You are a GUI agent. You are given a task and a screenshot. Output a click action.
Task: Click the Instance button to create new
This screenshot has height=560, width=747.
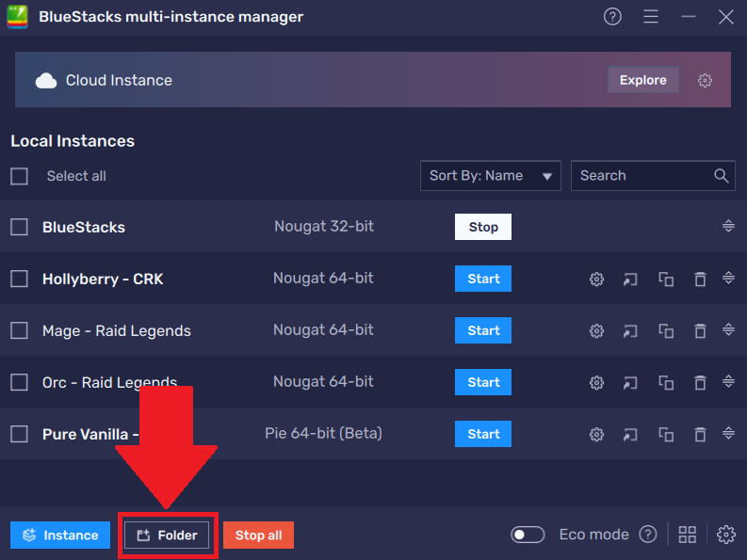[x=60, y=536]
